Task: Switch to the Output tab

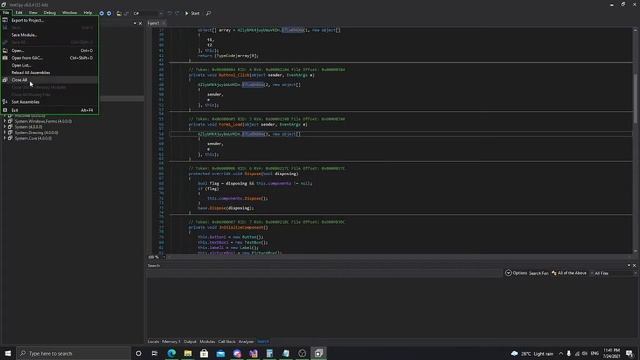Action: tap(190, 342)
